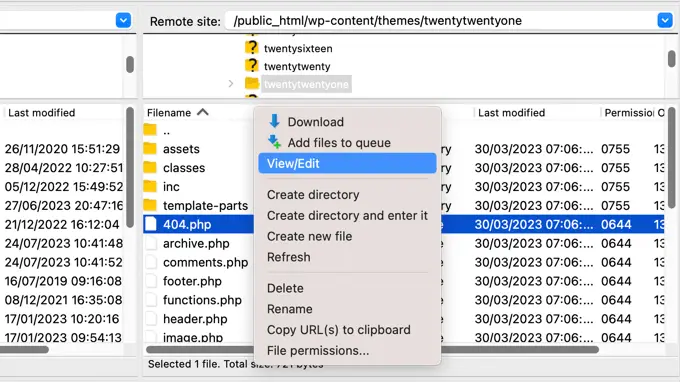Click the header.php file icon

(151, 319)
